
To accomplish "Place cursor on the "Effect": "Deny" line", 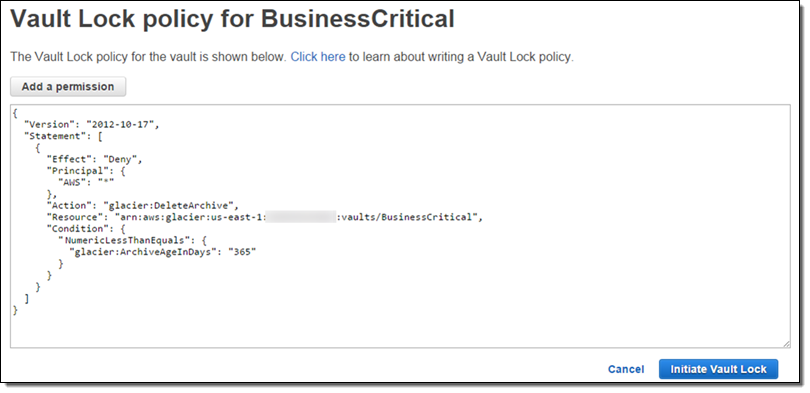I will [94, 160].
